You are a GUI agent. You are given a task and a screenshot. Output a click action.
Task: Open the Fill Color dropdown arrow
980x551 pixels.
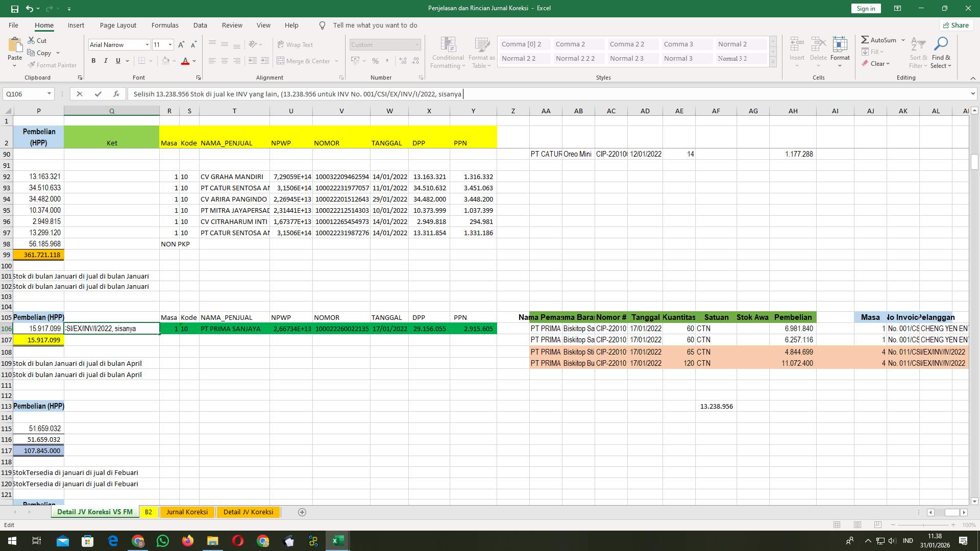[174, 61]
